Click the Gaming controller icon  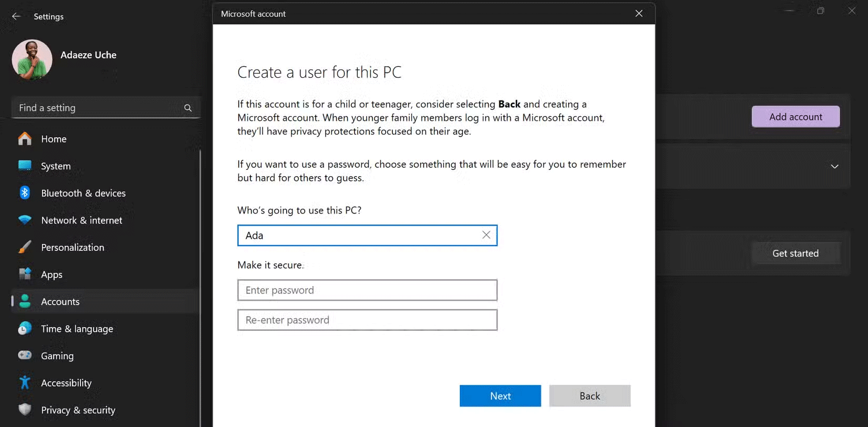(x=25, y=355)
